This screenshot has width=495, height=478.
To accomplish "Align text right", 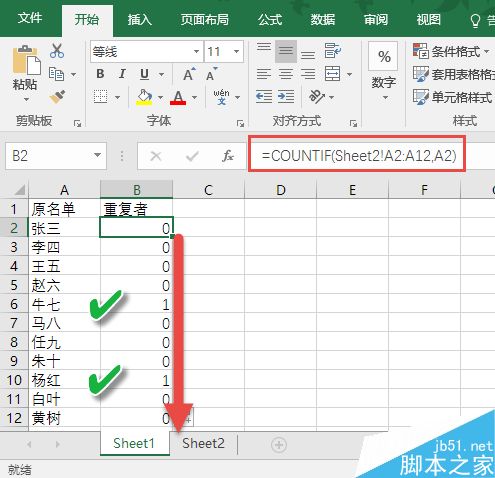I will pos(308,74).
